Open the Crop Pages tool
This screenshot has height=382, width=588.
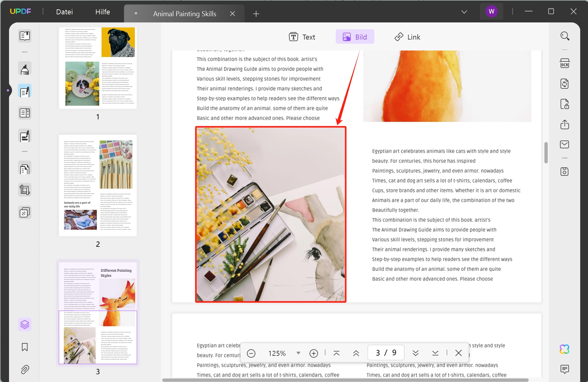click(x=25, y=190)
